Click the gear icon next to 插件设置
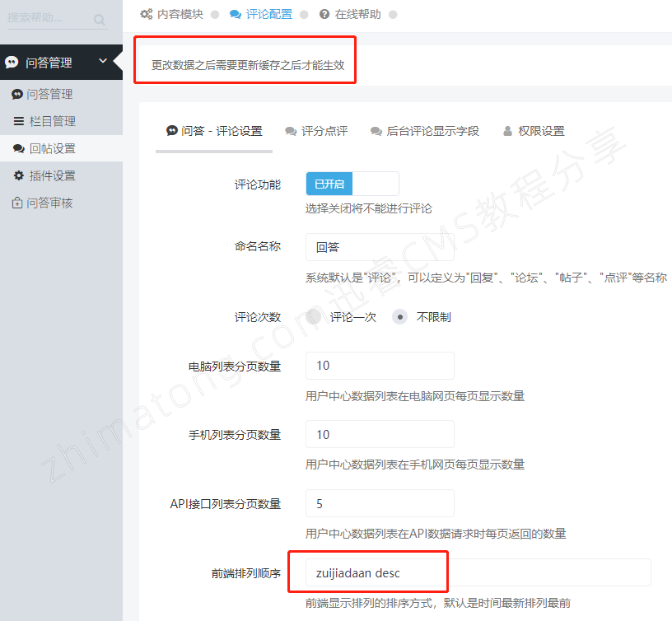672x621 pixels. [18, 175]
